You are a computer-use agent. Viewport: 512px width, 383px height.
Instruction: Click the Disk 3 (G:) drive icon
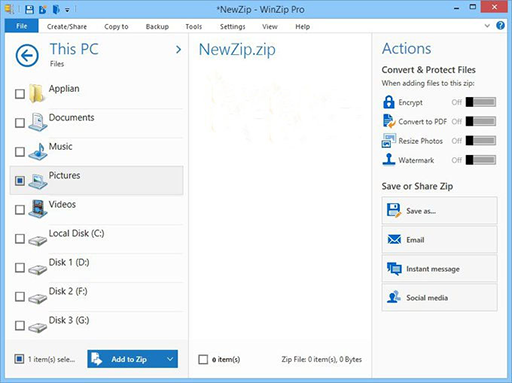click(x=37, y=327)
